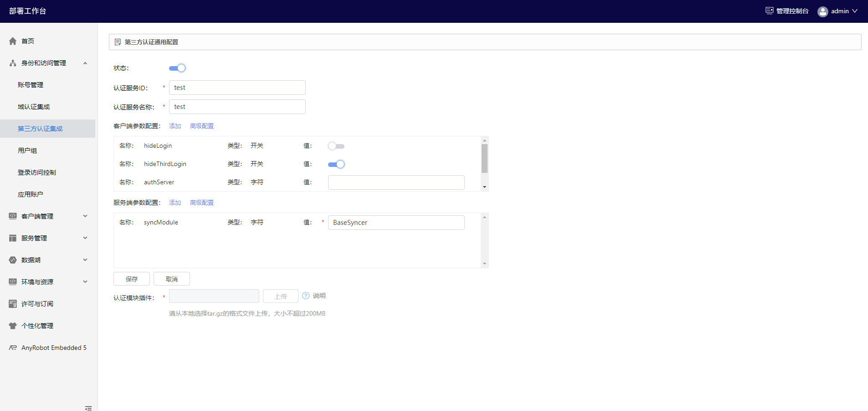
Task: Click the 部署工作台 title text
Action: (28, 11)
